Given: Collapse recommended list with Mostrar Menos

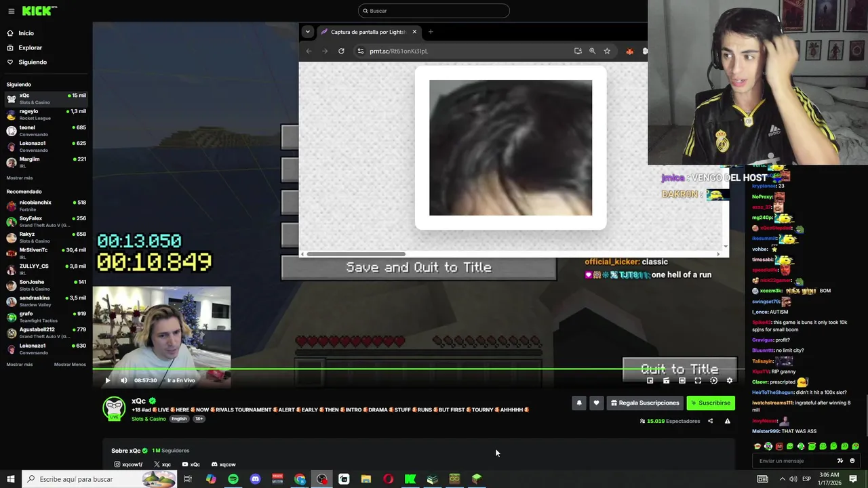Looking at the screenshot, I should tap(70, 365).
